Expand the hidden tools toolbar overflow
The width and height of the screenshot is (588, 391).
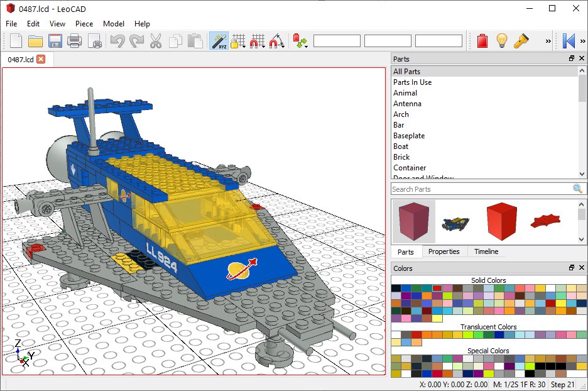pos(548,41)
